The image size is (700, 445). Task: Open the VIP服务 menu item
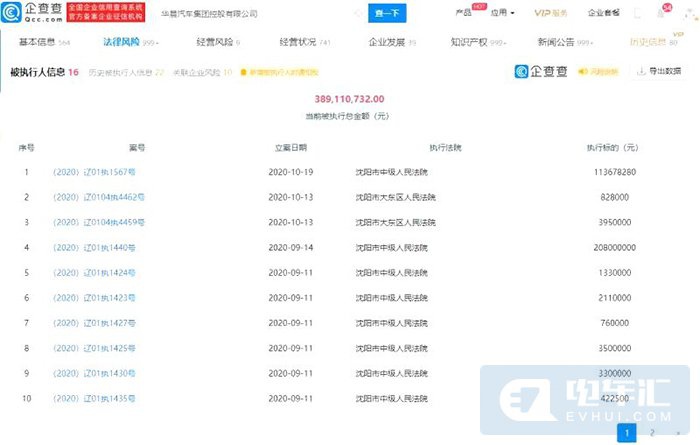point(550,13)
